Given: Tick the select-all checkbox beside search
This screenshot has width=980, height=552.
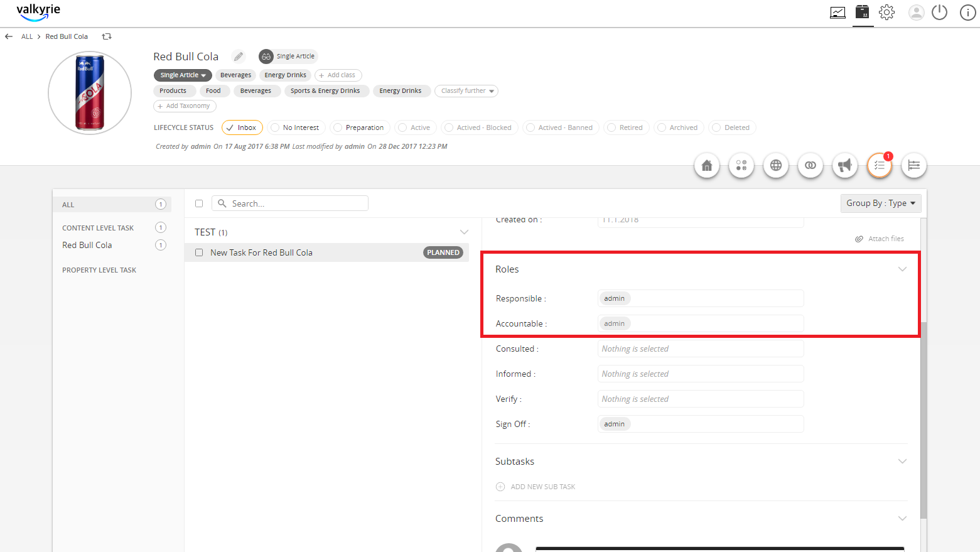Looking at the screenshot, I should pos(199,203).
